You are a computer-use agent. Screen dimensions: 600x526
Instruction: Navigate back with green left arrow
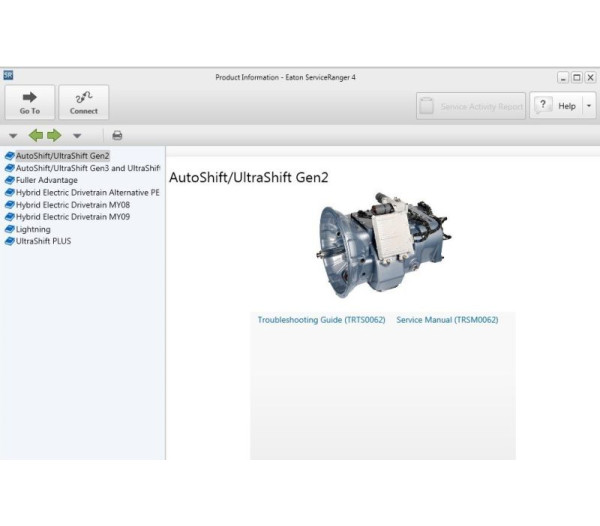(35, 135)
